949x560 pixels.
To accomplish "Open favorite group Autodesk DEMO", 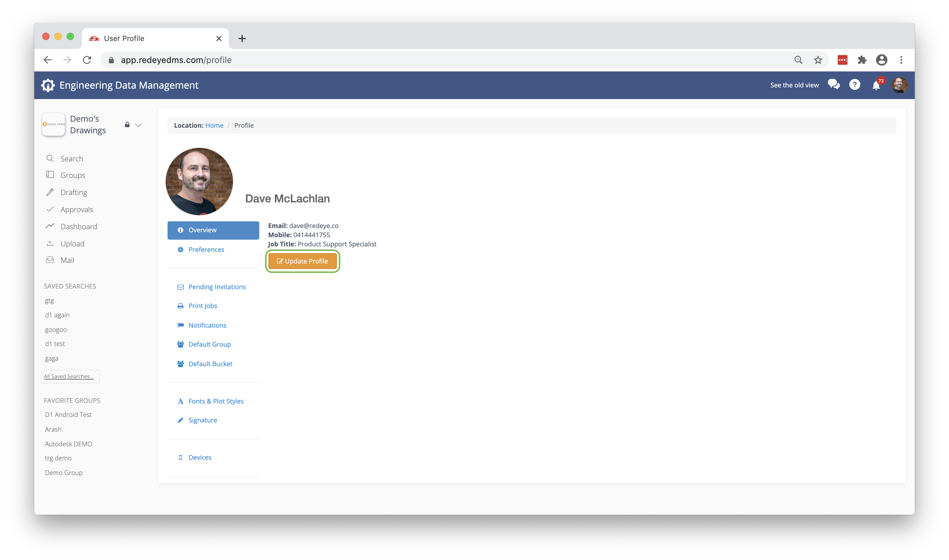I will click(x=68, y=444).
